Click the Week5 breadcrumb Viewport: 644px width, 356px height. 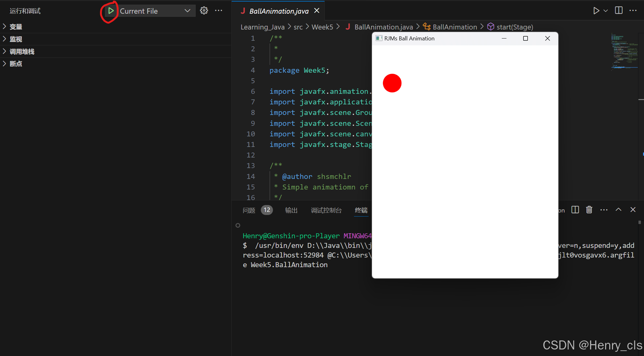(x=322, y=27)
